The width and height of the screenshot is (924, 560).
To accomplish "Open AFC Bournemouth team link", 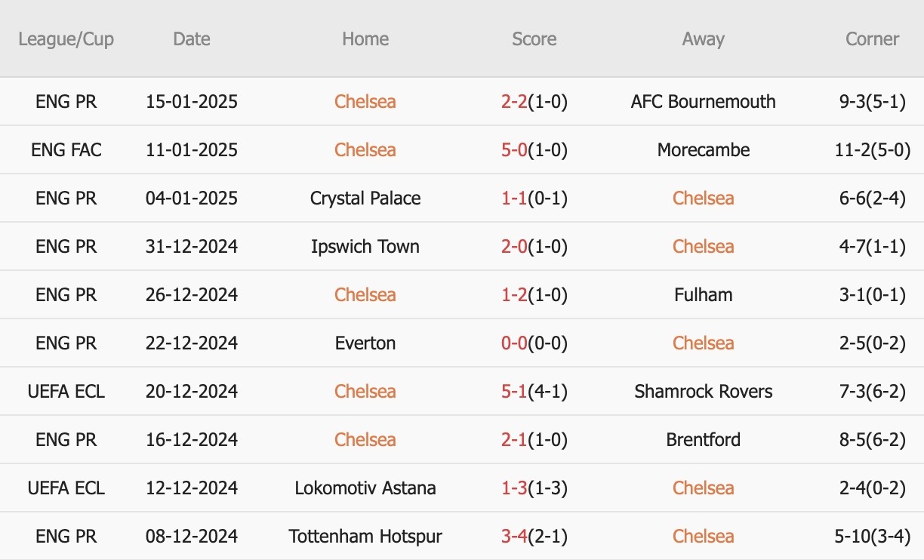I will (x=703, y=102).
